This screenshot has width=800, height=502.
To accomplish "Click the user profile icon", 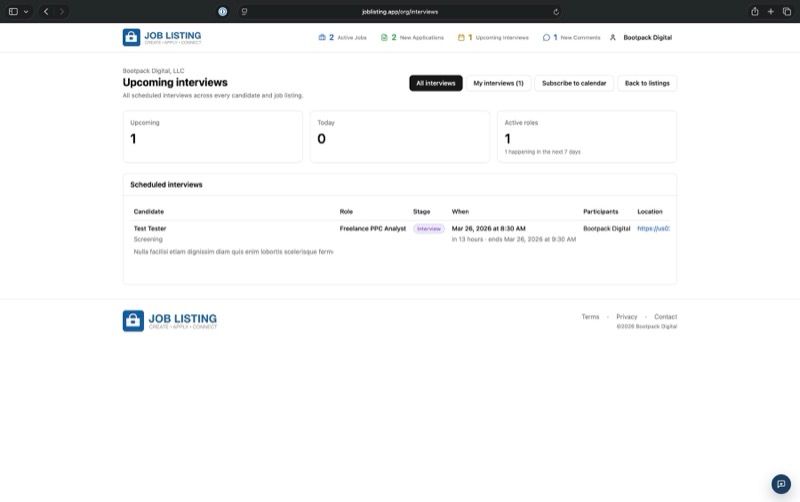I will 613,37.
